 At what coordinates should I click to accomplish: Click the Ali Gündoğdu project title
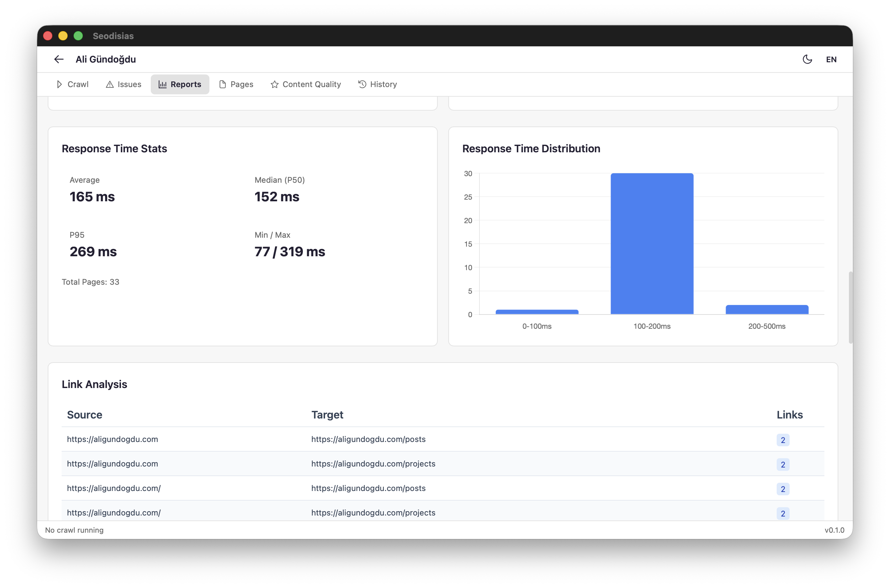(x=106, y=59)
